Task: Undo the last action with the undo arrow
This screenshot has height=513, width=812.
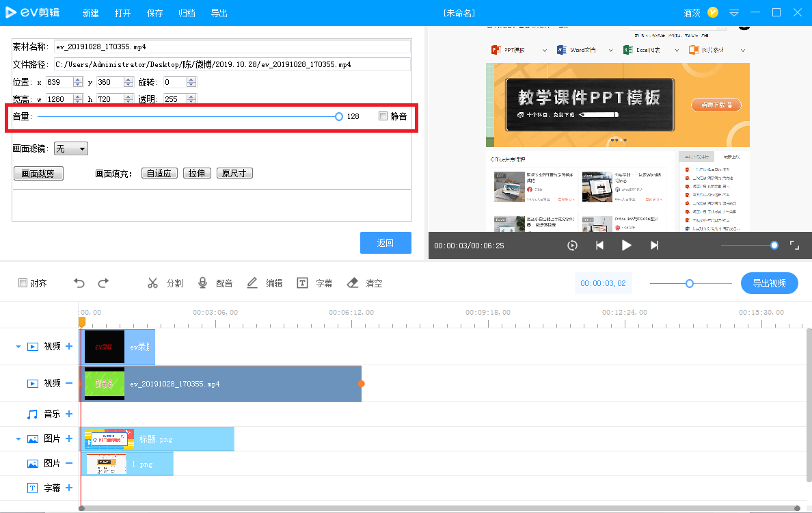Action: [x=79, y=283]
